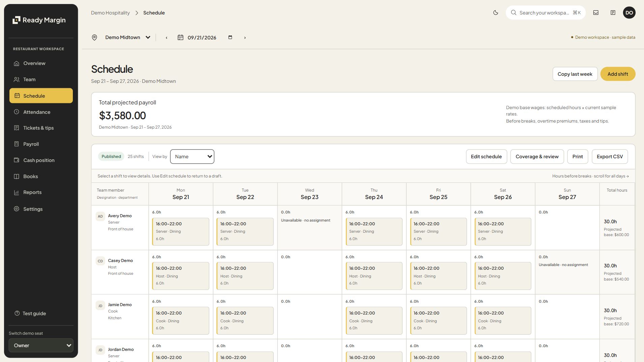644x362 pixels.
Task: Click Export CSV button
Action: pos(610,157)
